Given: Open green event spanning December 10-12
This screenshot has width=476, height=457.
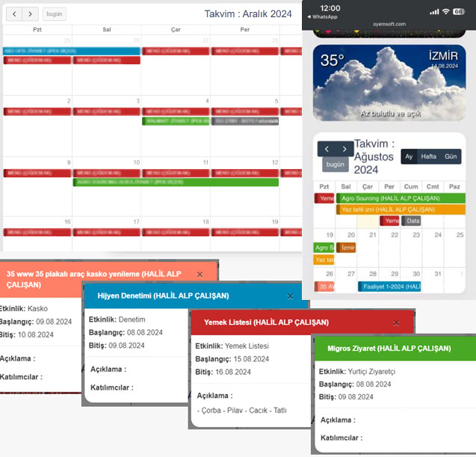Looking at the screenshot, I should pos(176,182).
